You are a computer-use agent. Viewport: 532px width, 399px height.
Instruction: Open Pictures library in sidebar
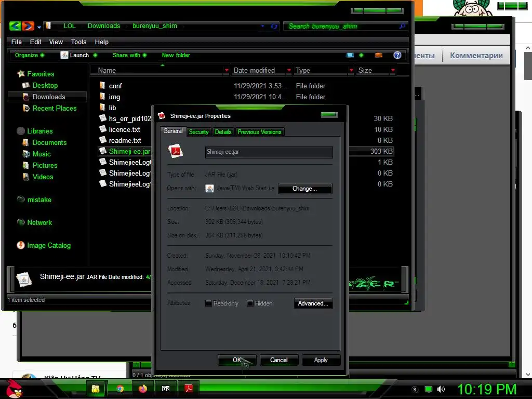click(39, 165)
